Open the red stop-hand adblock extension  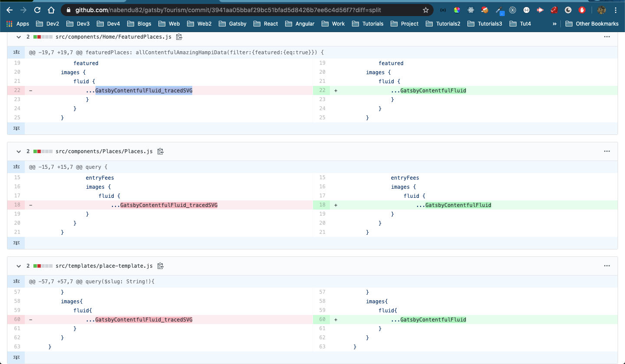tap(582, 10)
